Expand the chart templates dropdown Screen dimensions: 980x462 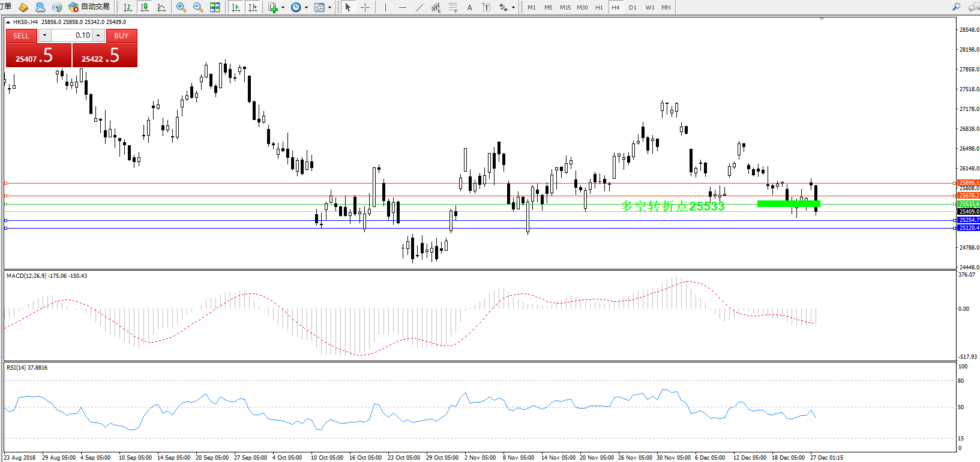[329, 8]
